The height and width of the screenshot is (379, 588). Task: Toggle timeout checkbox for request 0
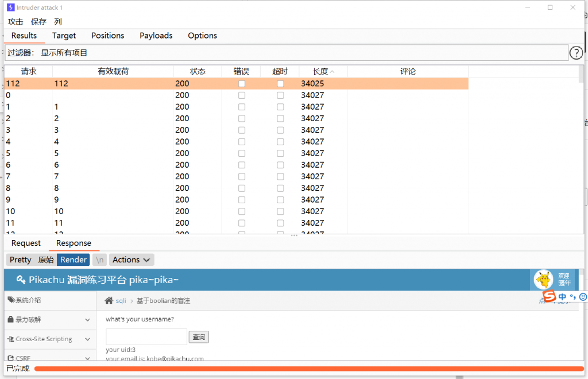[x=280, y=95]
